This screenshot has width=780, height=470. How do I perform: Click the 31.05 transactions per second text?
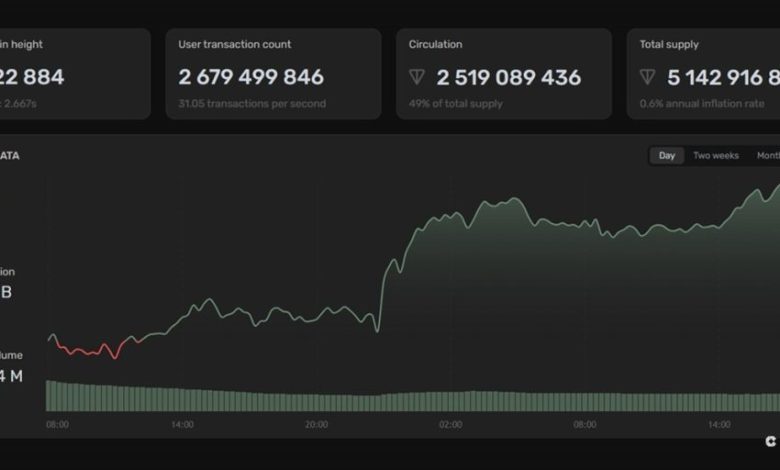click(251, 103)
